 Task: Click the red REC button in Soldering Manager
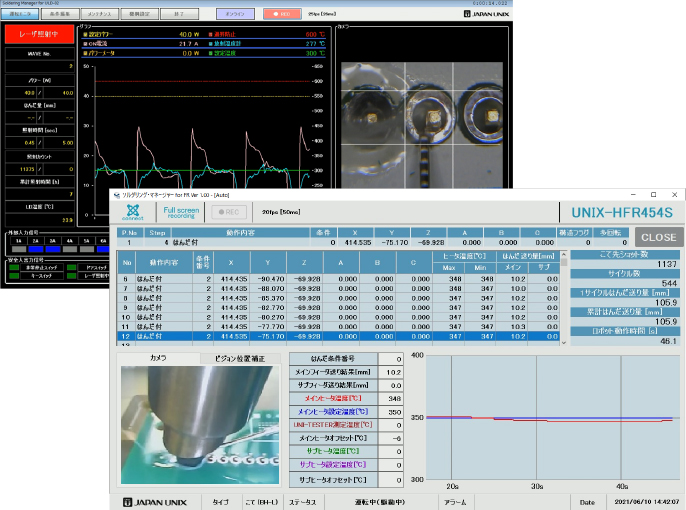[282, 14]
